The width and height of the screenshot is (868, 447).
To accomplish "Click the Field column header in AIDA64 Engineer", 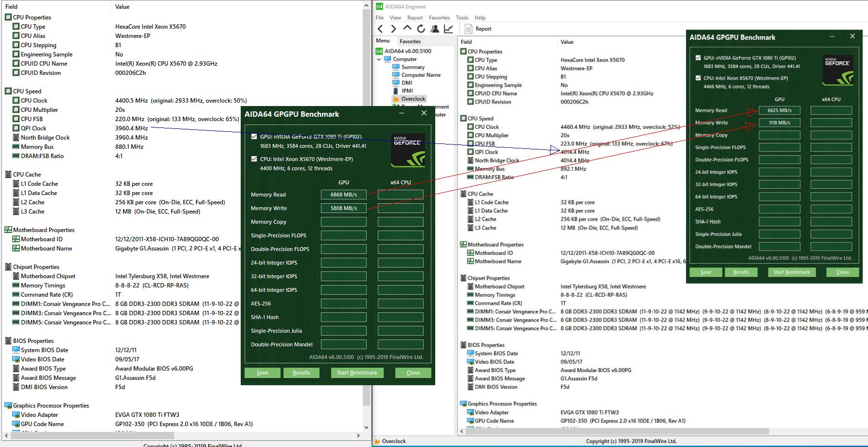I will tap(466, 42).
